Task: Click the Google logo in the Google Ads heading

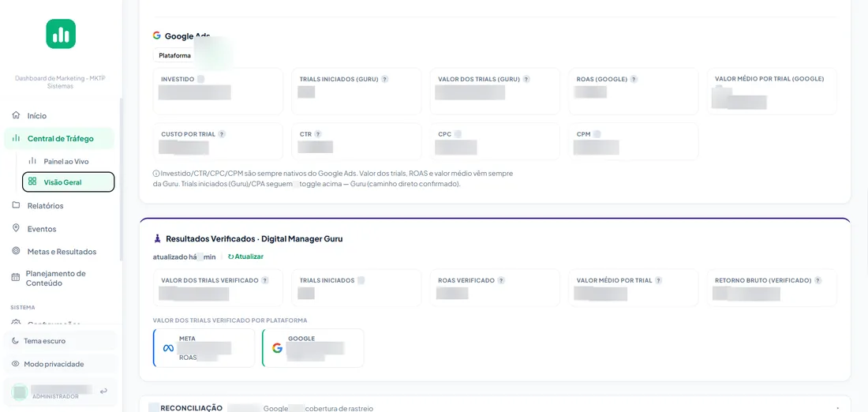Action: click(x=157, y=36)
